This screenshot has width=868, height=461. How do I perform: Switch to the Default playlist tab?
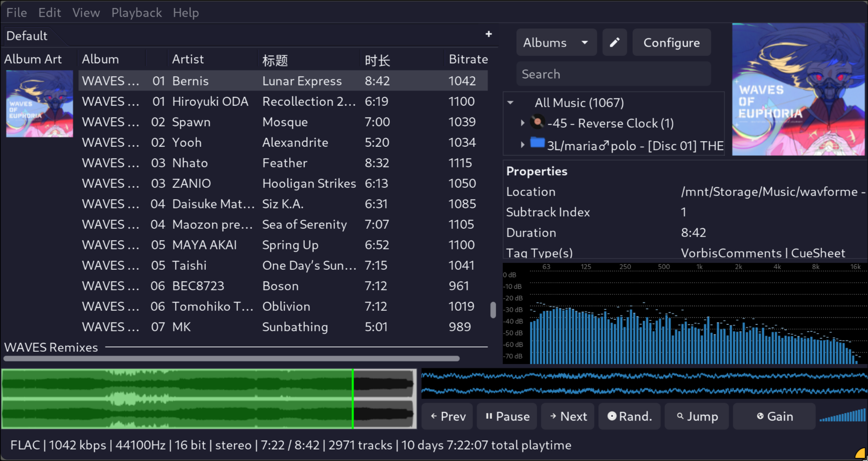[x=27, y=36]
